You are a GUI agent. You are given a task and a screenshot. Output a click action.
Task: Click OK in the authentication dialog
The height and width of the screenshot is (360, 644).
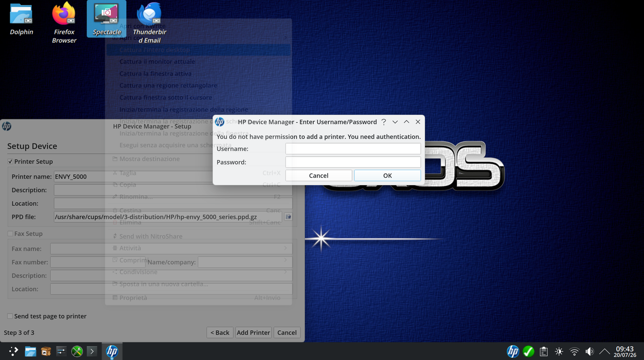click(x=387, y=176)
